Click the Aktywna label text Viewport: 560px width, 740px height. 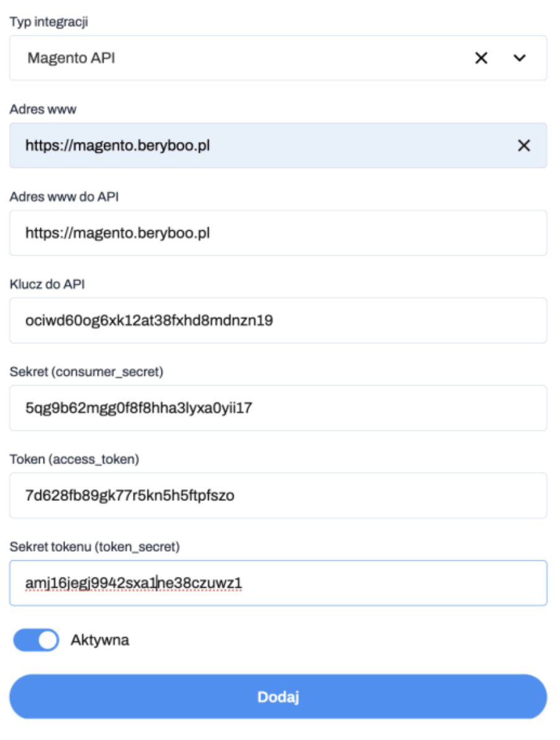tap(100, 640)
